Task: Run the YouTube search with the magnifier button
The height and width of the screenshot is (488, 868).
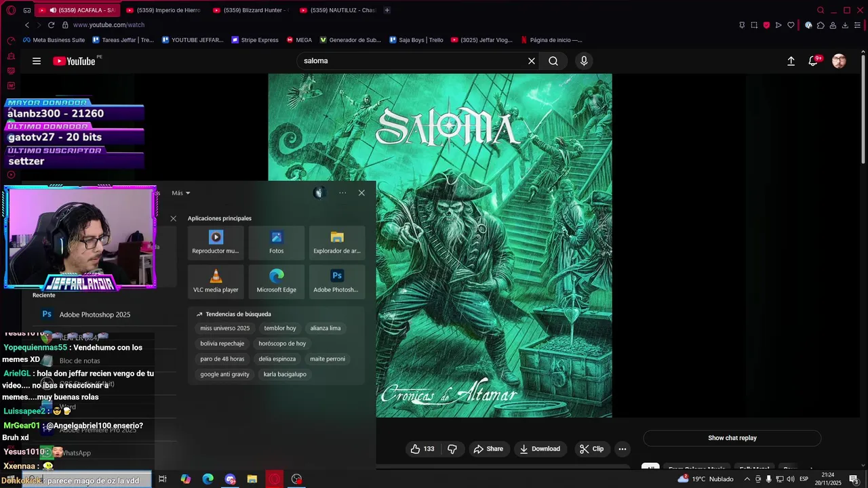Action: [553, 61]
